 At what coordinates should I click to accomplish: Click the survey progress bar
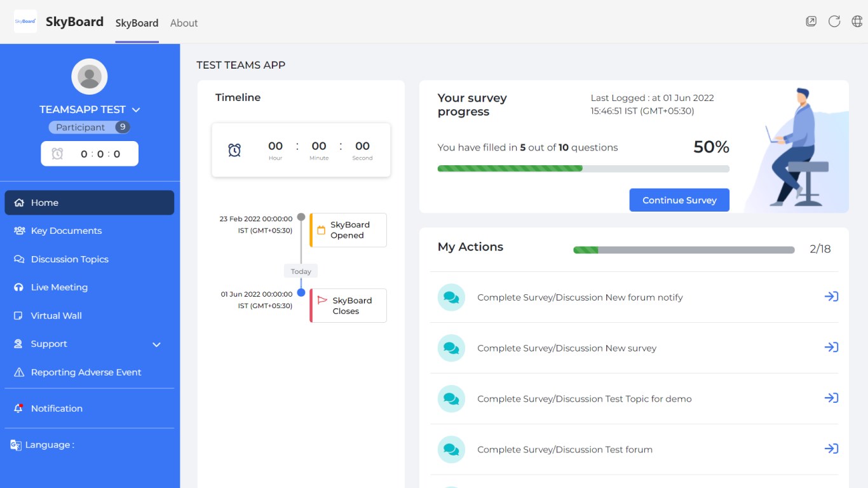click(x=583, y=169)
